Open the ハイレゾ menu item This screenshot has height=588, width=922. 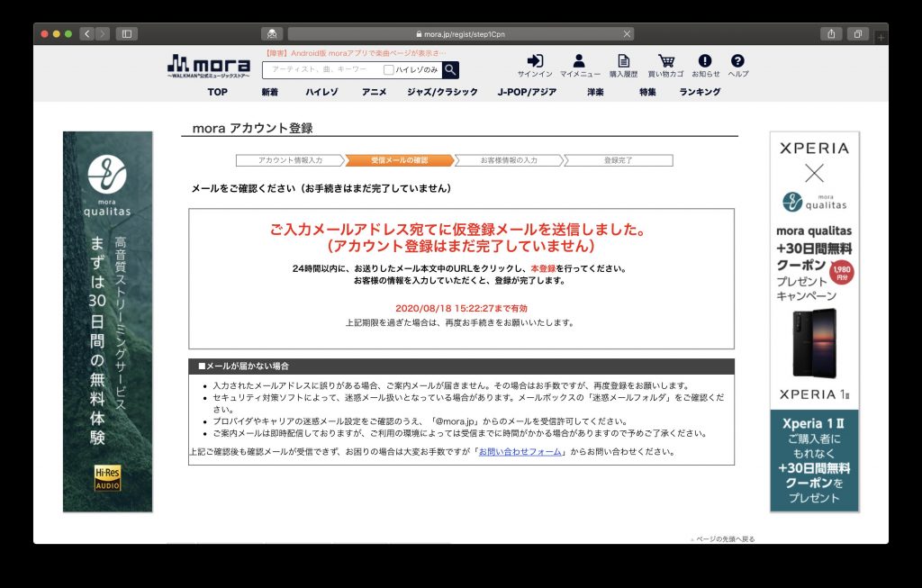pyautogui.click(x=321, y=93)
